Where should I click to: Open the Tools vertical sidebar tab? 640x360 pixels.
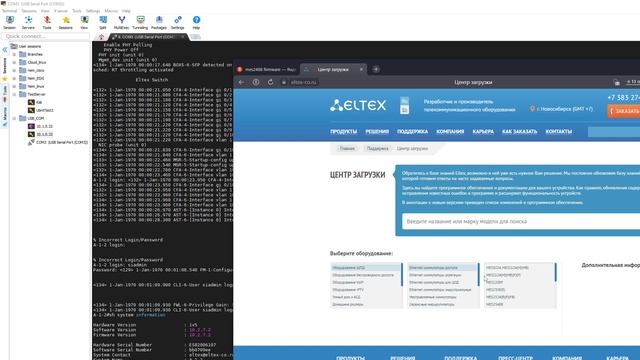(x=4, y=93)
